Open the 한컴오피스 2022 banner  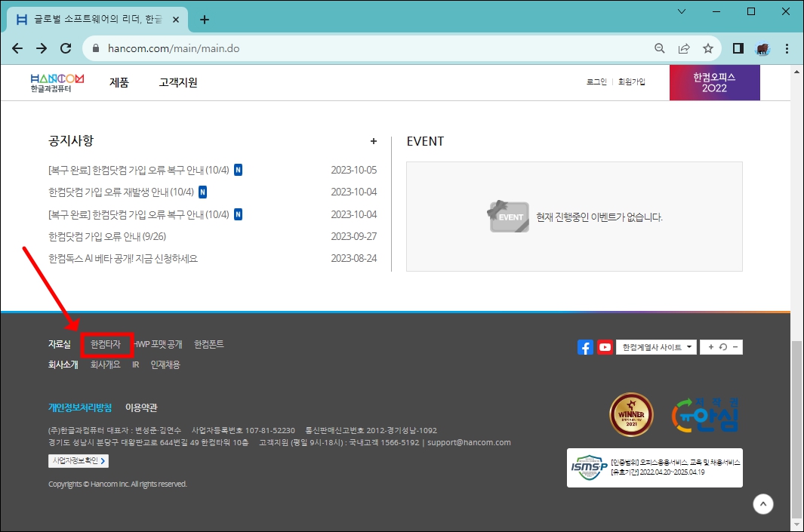tap(714, 82)
